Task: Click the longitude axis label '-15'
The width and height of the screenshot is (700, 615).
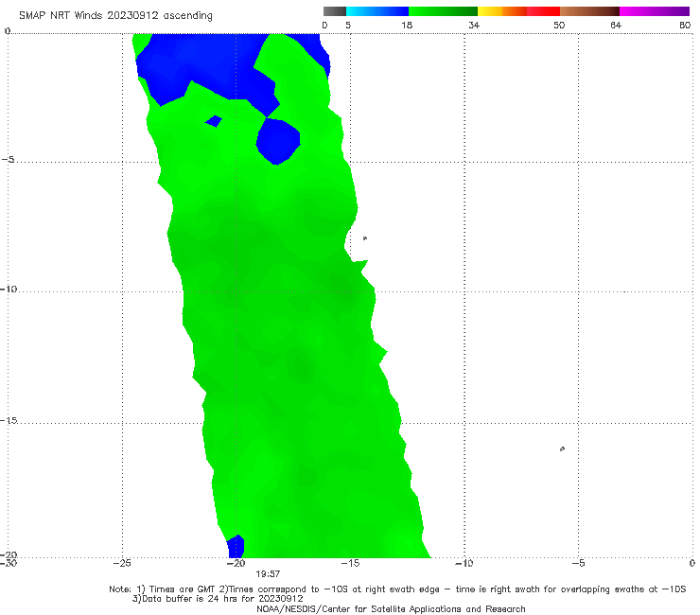Action: pos(350,563)
